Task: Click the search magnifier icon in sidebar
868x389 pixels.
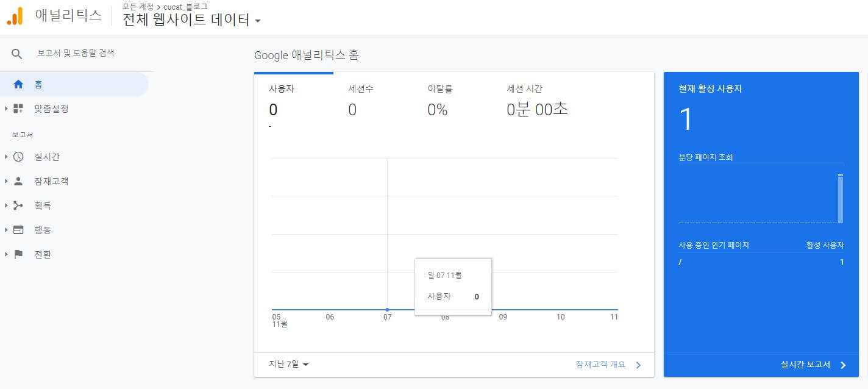Action: [x=16, y=52]
